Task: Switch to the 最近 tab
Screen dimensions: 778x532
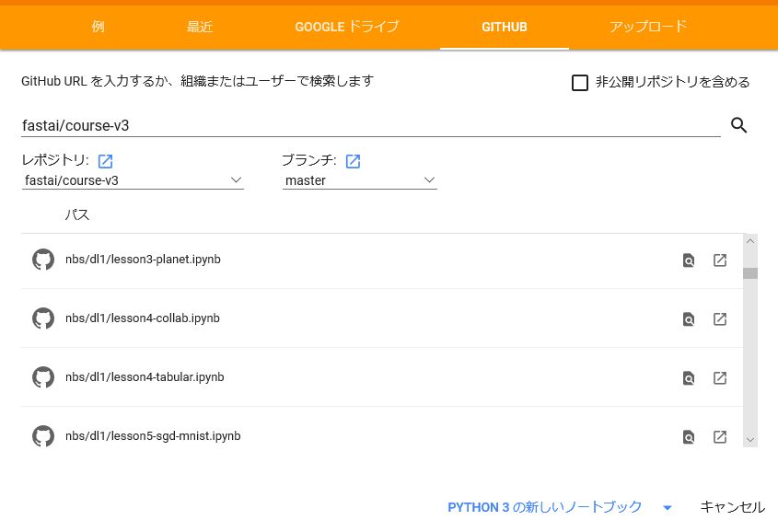Action: coord(200,27)
